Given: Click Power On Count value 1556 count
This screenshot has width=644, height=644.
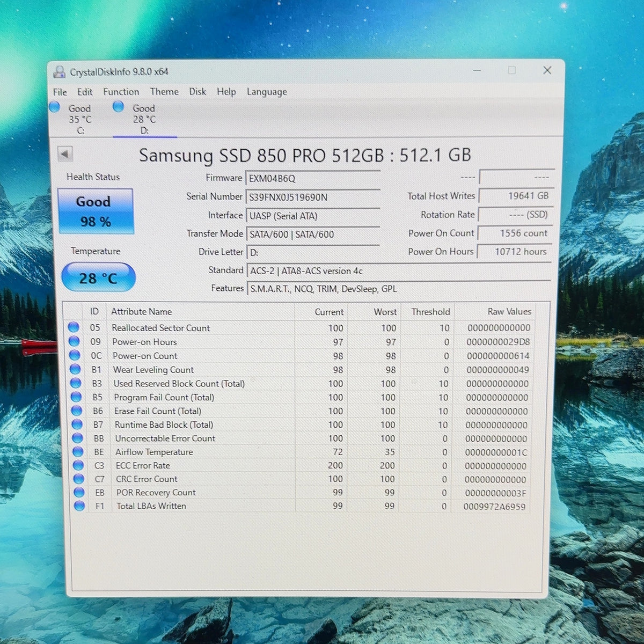Looking at the screenshot, I should pyautogui.click(x=515, y=233).
